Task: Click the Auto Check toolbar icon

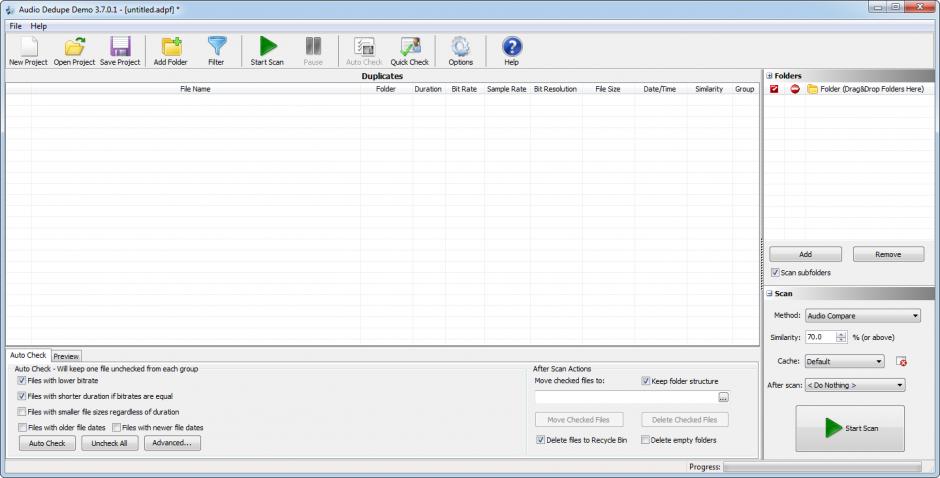Action: 364,47
